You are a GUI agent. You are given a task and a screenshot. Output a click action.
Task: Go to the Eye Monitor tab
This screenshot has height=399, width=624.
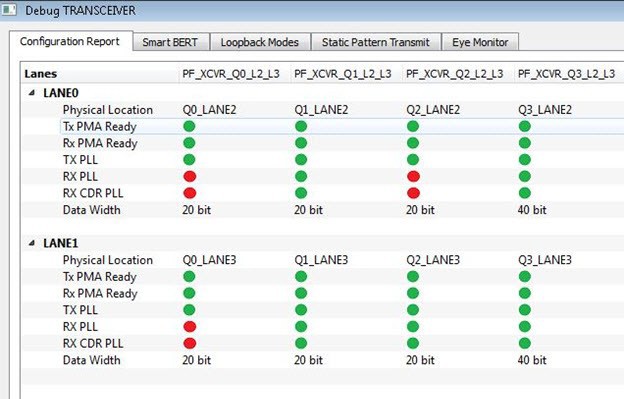coord(480,42)
